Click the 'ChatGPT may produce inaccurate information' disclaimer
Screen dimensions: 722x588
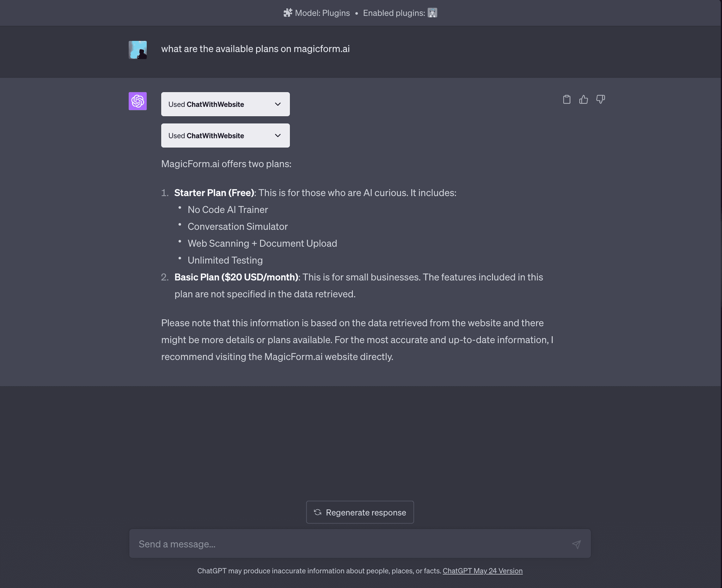click(319, 571)
